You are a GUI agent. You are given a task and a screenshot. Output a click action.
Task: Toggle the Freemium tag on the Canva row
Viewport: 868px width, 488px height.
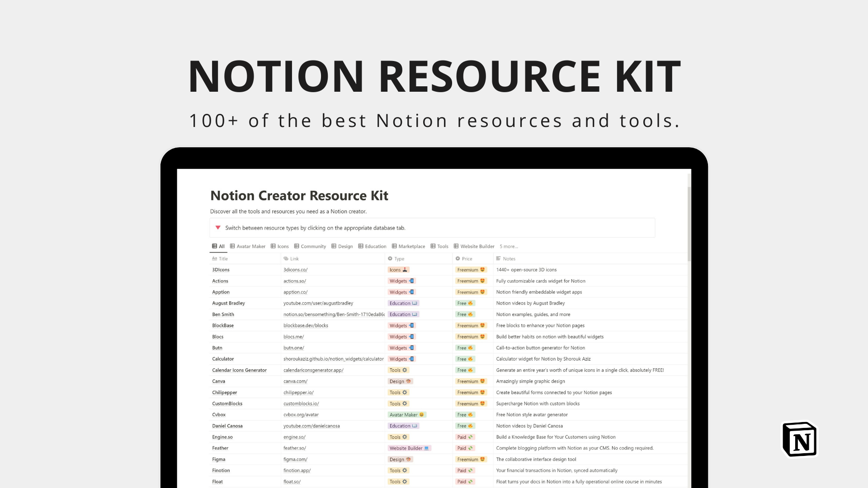(470, 381)
